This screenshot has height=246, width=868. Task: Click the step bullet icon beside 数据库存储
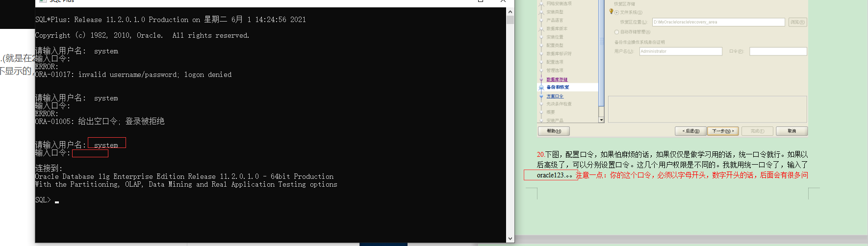click(541, 79)
